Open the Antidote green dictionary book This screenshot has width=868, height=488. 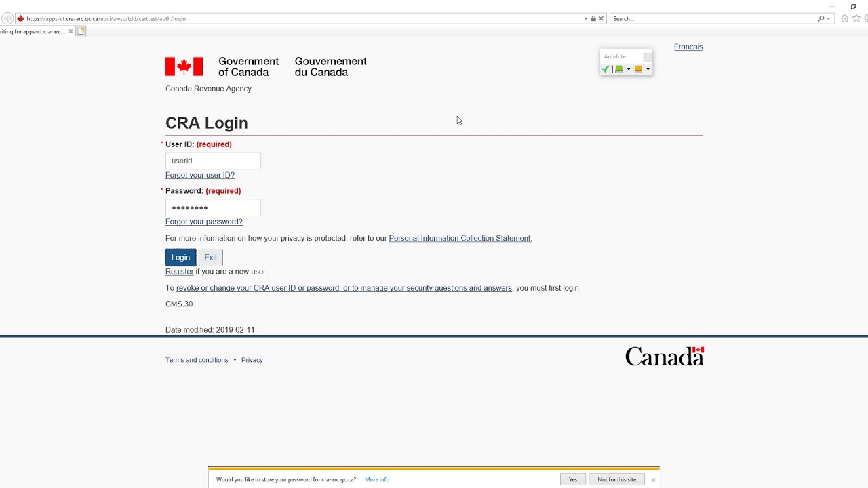coord(618,69)
